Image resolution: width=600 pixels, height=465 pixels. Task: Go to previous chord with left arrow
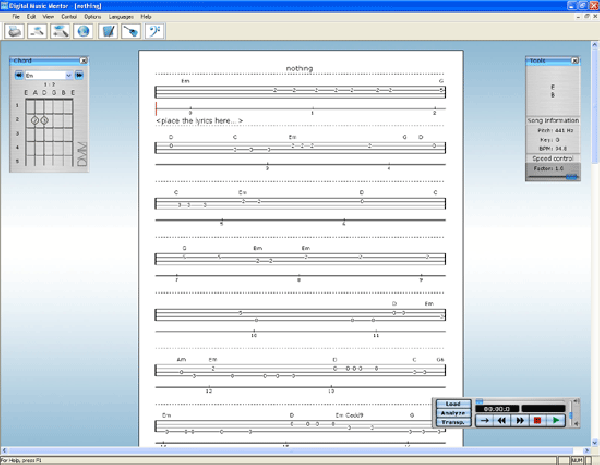click(x=16, y=75)
